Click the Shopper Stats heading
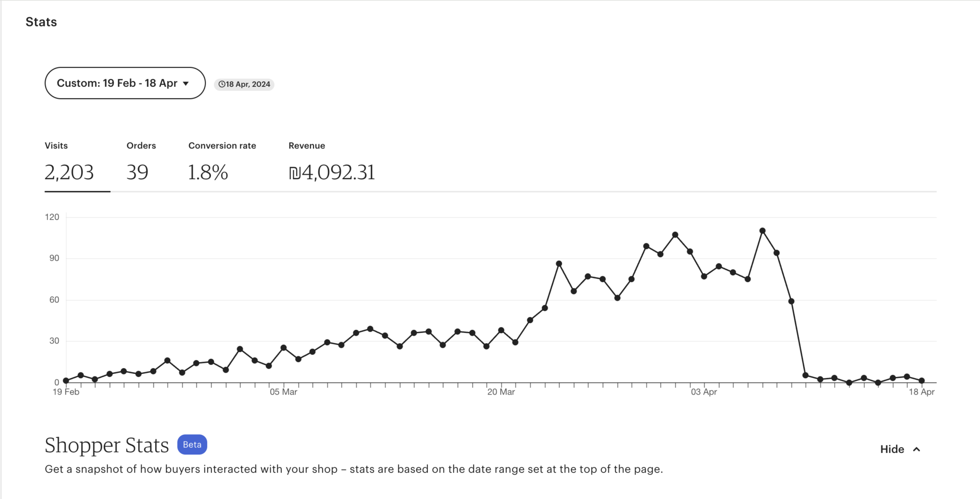Image resolution: width=980 pixels, height=499 pixels. 107,445
